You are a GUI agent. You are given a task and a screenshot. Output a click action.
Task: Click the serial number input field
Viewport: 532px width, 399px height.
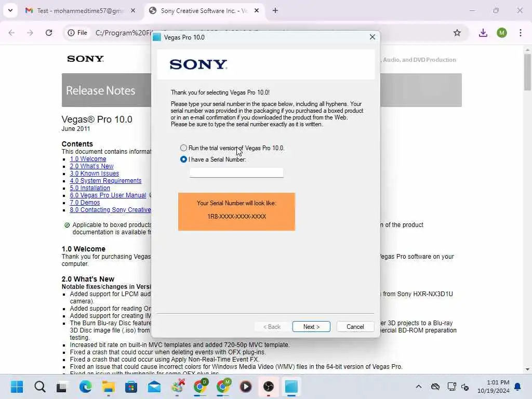click(236, 172)
